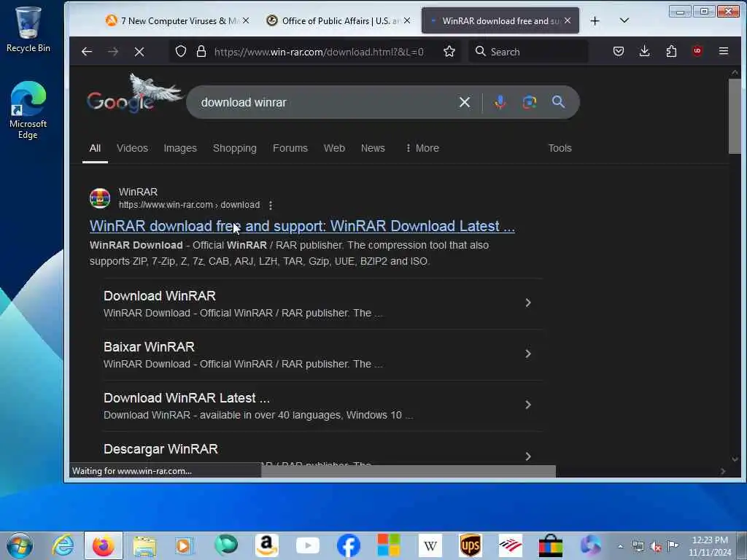Click the win-rar.com download URL breadcrumb

(189, 205)
